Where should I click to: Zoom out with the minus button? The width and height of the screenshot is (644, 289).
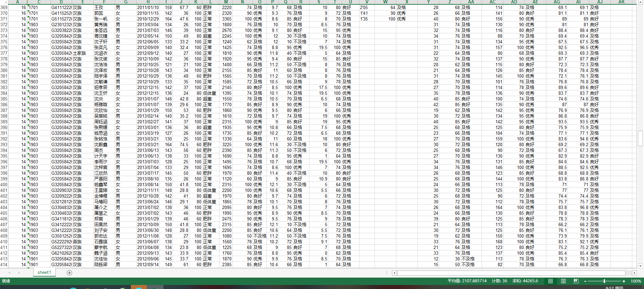585,281
